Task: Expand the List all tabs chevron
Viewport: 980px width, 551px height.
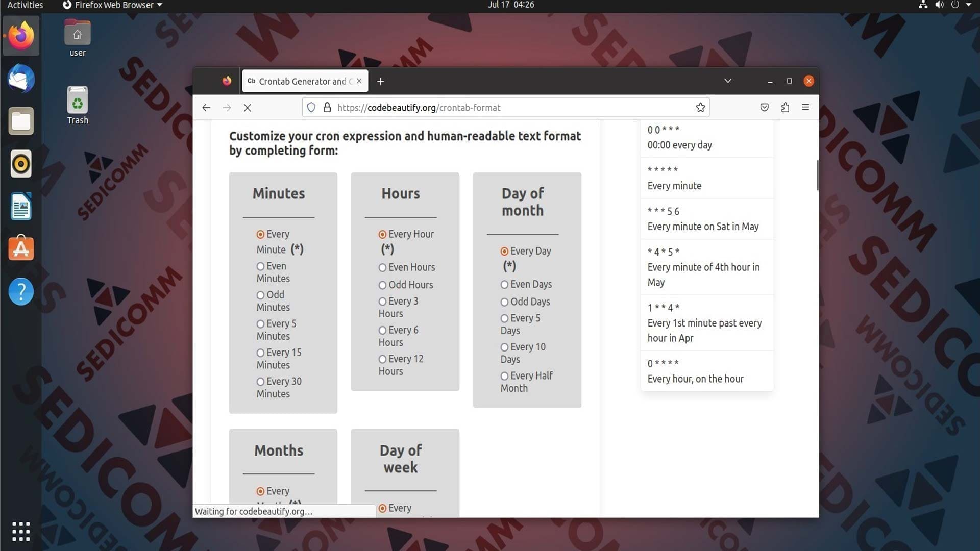Action: click(x=728, y=81)
